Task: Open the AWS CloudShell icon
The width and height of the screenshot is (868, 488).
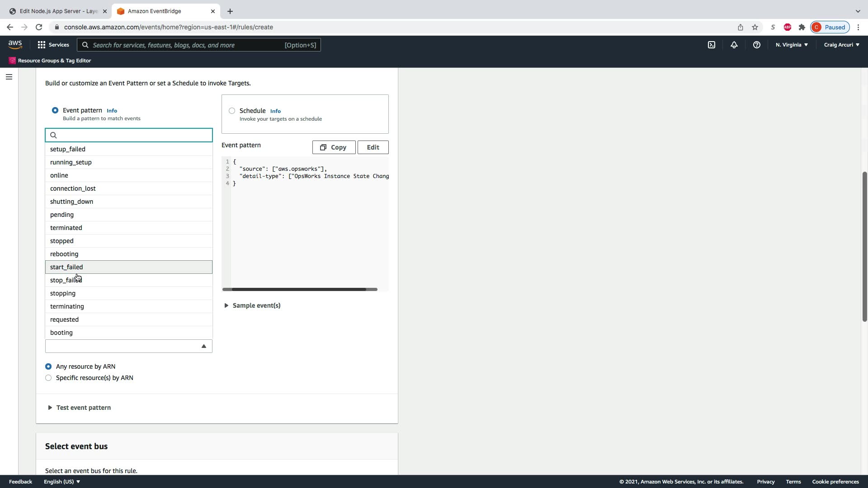Action: pos(712,45)
